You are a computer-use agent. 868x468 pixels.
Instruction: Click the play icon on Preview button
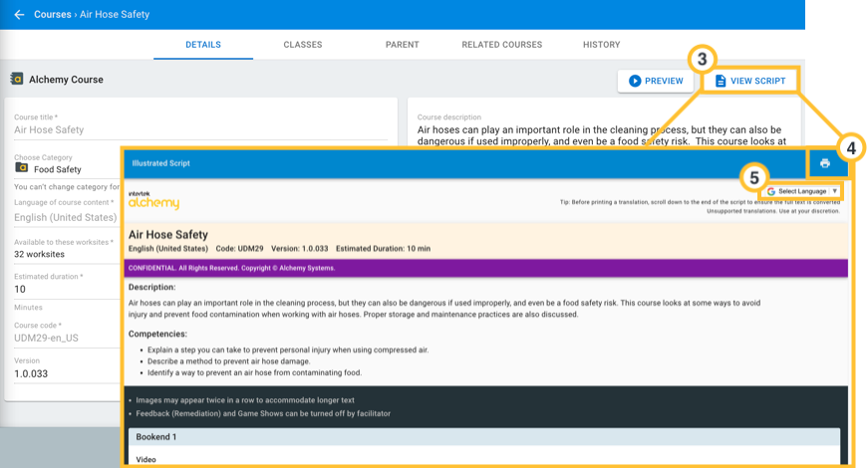tap(635, 81)
